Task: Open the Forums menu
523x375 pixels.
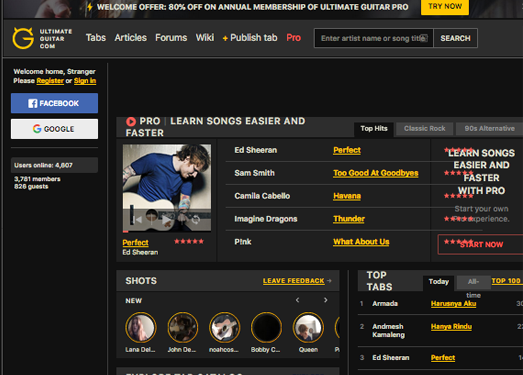Action: pyautogui.click(x=171, y=38)
